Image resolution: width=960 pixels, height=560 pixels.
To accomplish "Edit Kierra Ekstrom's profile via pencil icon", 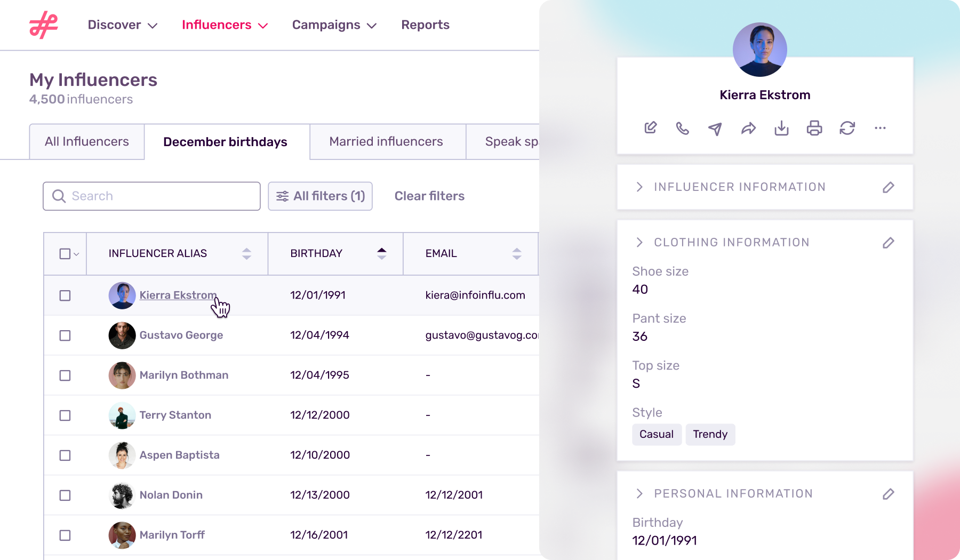I will (x=650, y=128).
